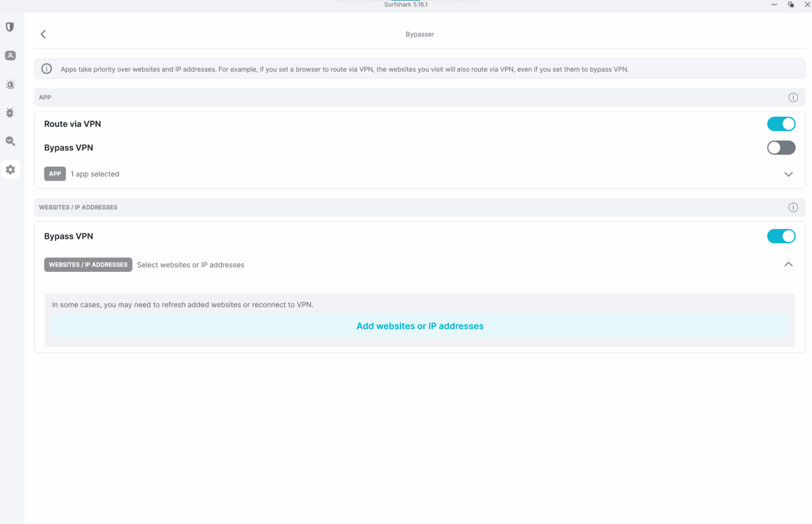
Task: Open the Alert siren icon in sidebar
Action: 10,84
